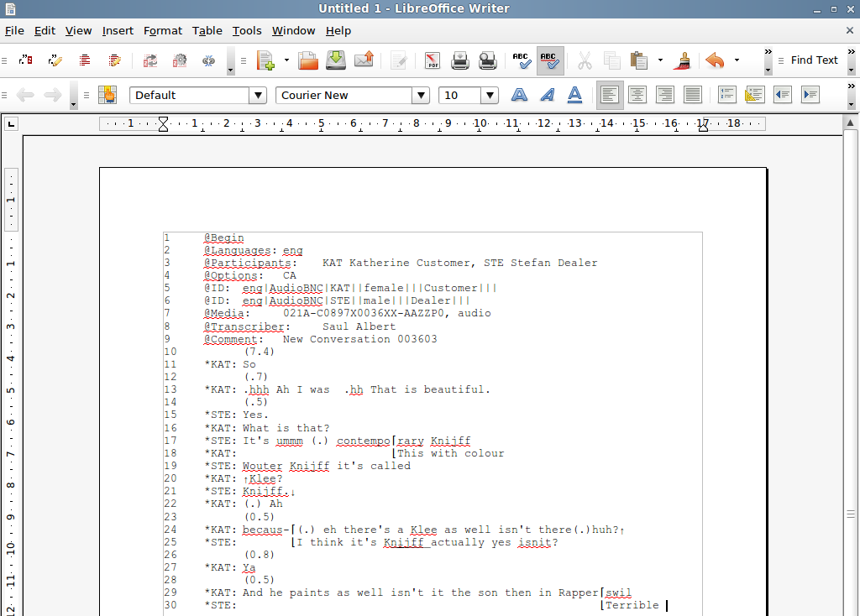Open the Help menu

tap(338, 31)
